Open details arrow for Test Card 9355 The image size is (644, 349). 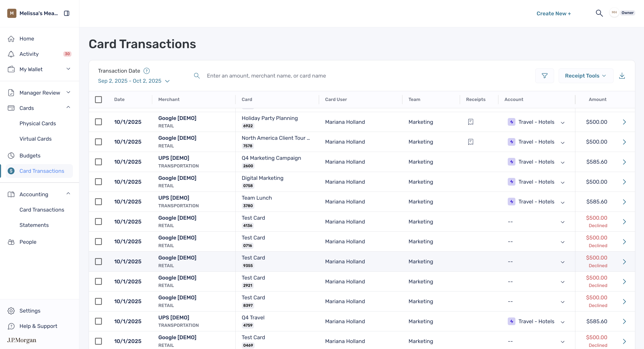click(x=624, y=262)
